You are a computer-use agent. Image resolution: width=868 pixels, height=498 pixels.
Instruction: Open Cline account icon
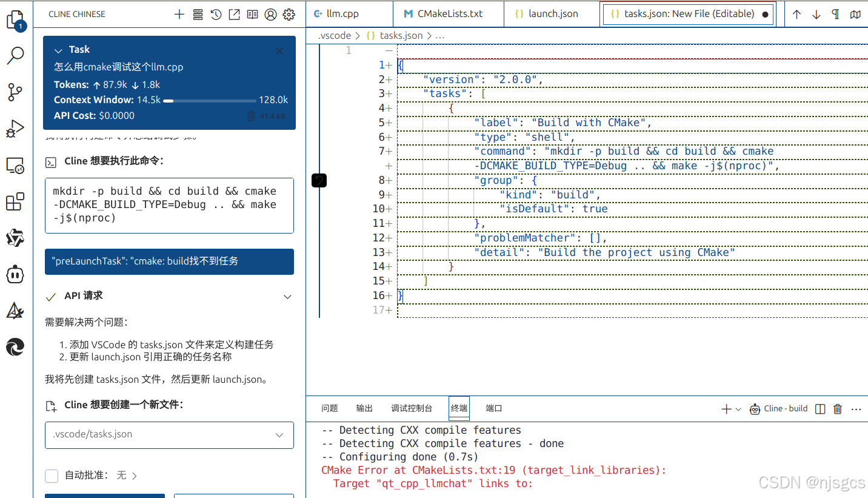click(270, 14)
